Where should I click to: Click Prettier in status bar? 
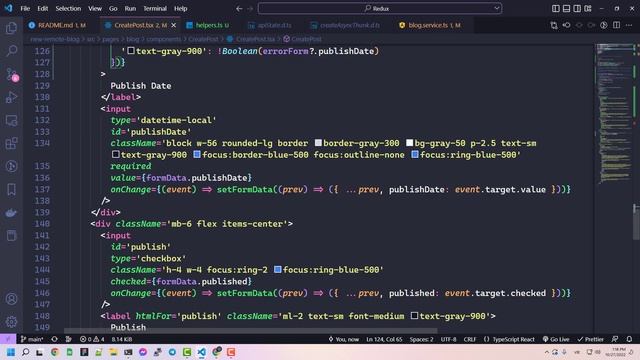tap(590, 339)
